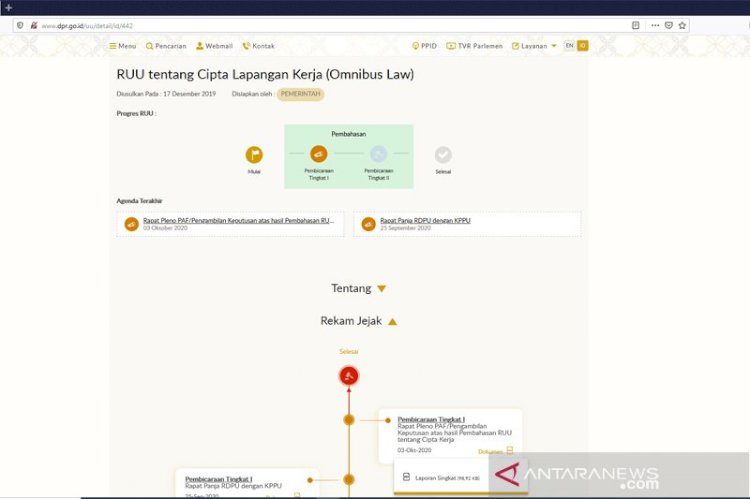Open the Laporan Singkat document
The image size is (750, 499).
tap(436, 478)
